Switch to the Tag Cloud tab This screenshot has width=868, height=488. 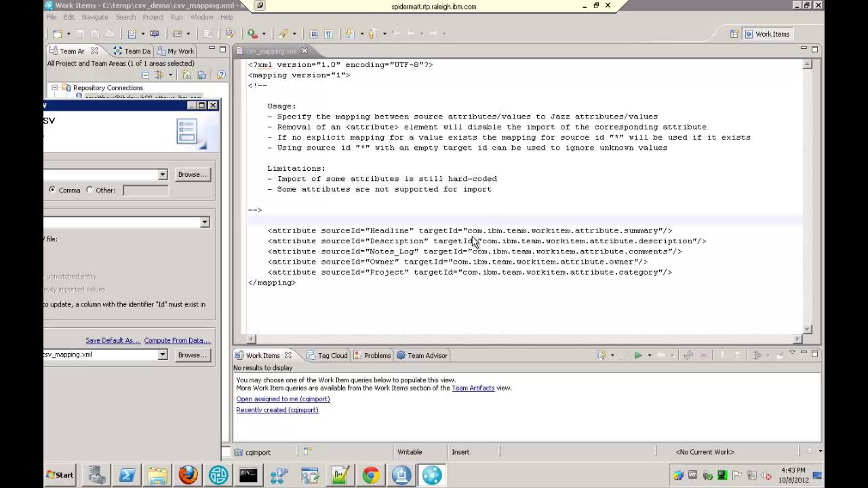[x=327, y=355]
